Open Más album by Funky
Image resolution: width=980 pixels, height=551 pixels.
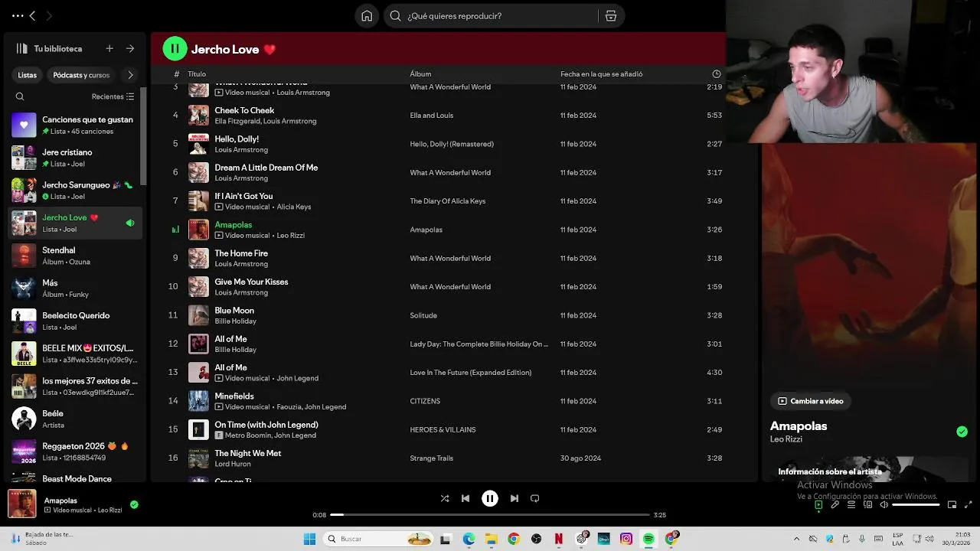coord(75,289)
